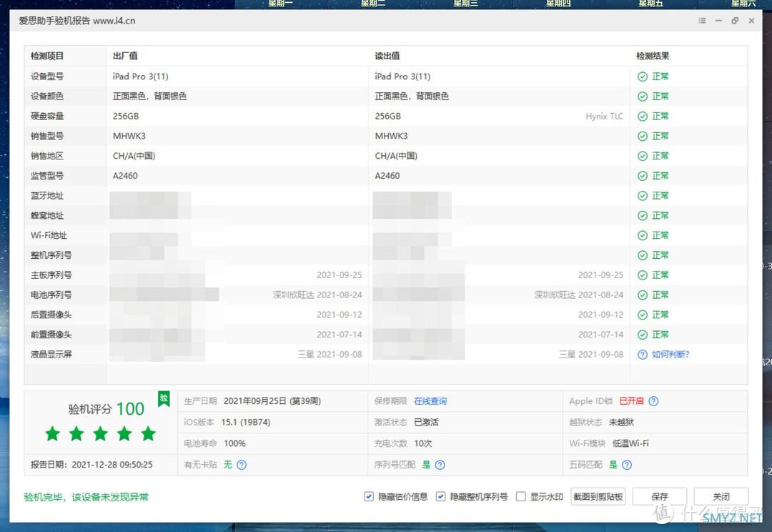The image size is (772, 532).
Task: Click the 出厂值 cell MHWK3
Action: point(129,136)
